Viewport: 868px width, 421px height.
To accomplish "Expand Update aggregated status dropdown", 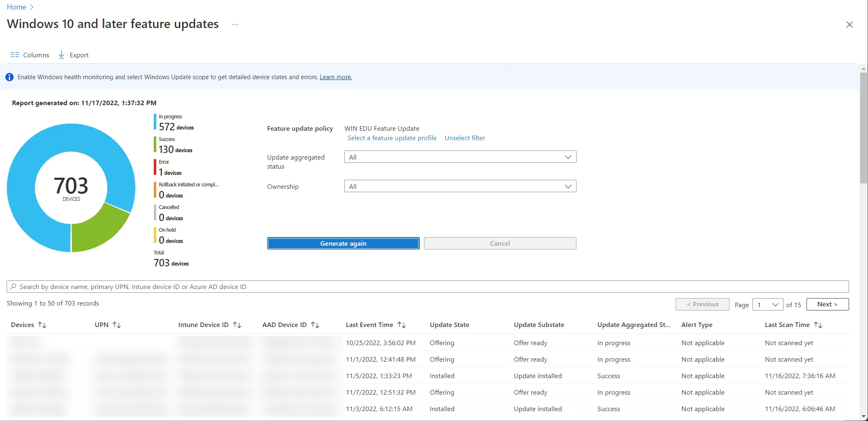I will pyautogui.click(x=460, y=157).
